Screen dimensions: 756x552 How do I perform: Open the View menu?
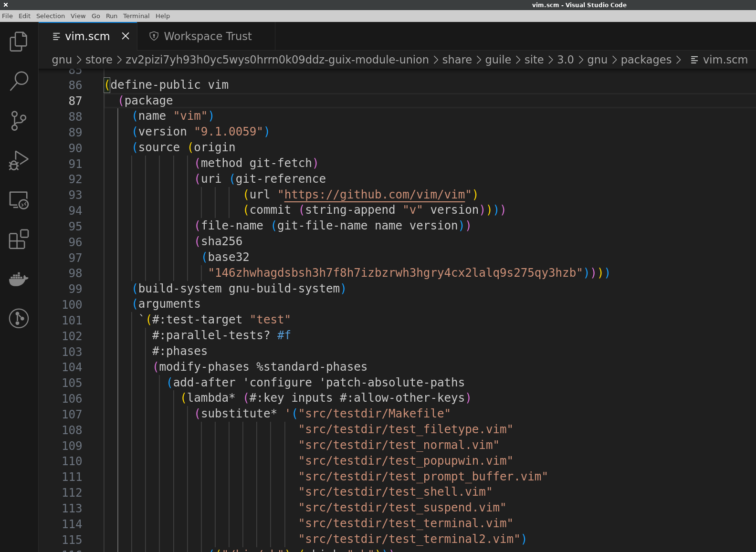(78, 16)
